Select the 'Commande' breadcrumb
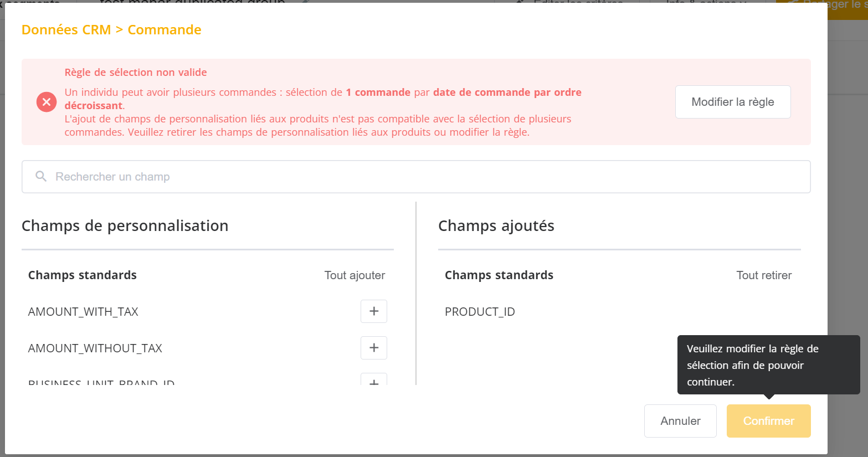The image size is (868, 457). [x=165, y=30]
